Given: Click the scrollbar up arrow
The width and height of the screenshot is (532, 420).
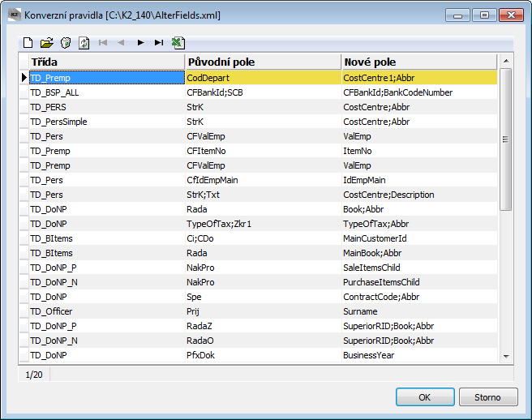Looking at the screenshot, I should (x=506, y=61).
